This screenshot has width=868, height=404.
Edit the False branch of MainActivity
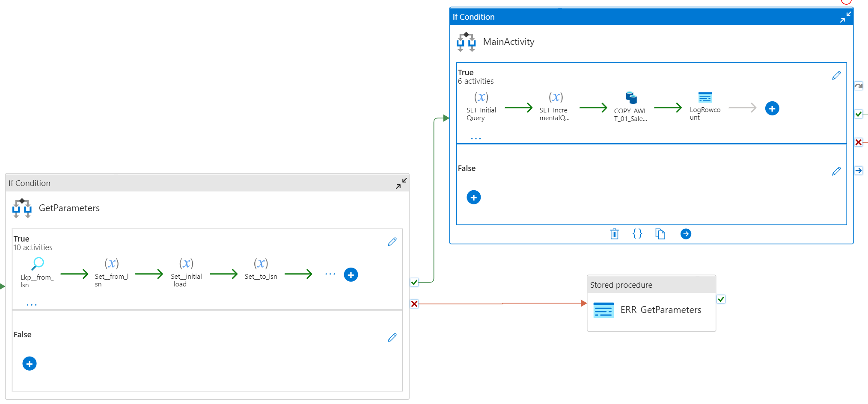[836, 171]
